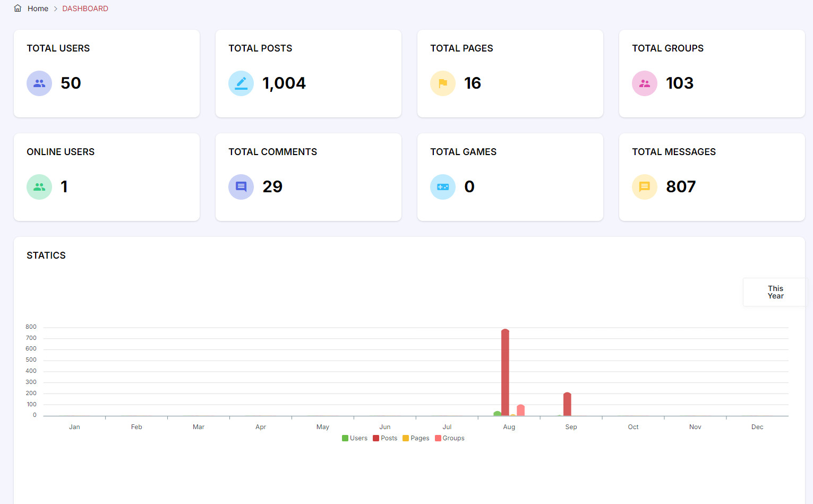Click the TOTAL GAMES heading

pos(464,152)
